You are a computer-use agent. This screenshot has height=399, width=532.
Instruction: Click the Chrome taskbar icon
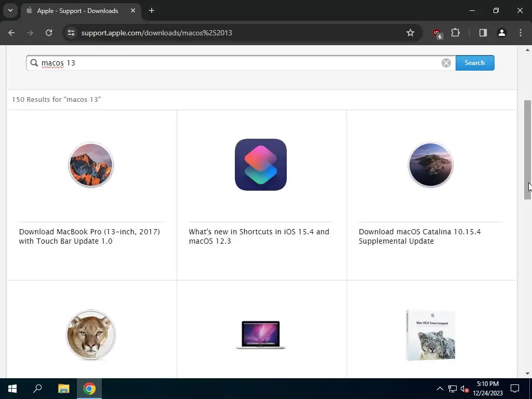tap(89, 389)
